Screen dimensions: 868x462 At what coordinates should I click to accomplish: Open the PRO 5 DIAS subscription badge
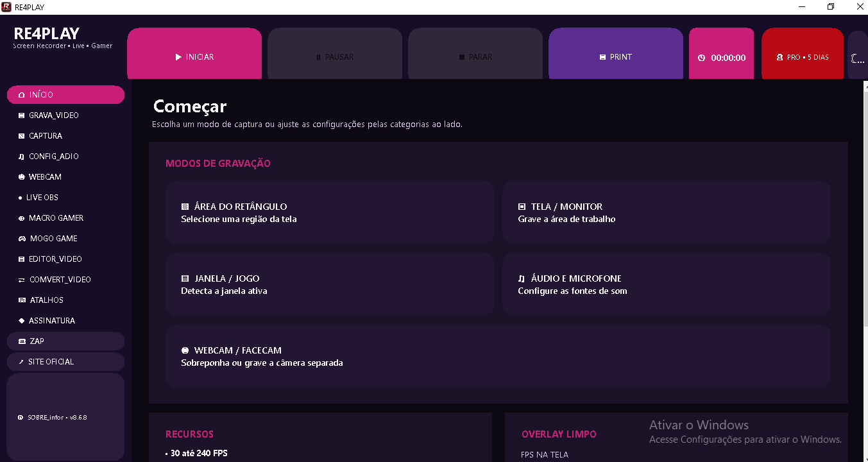pyautogui.click(x=803, y=54)
